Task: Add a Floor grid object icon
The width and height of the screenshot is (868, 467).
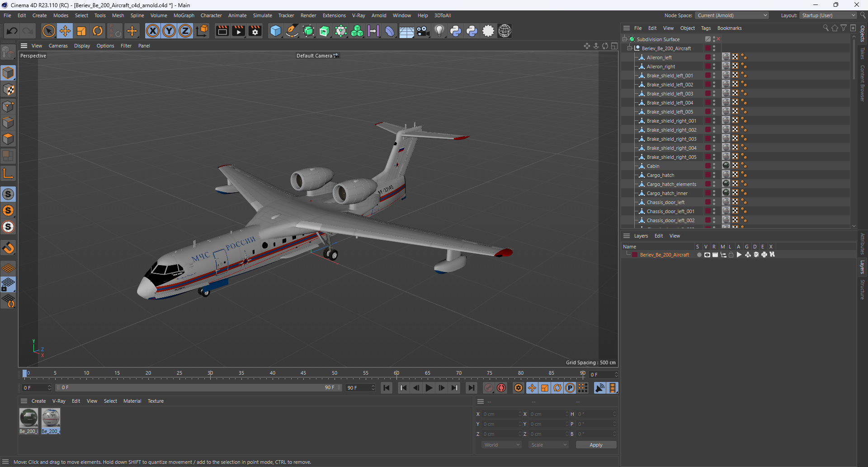Action: point(406,31)
